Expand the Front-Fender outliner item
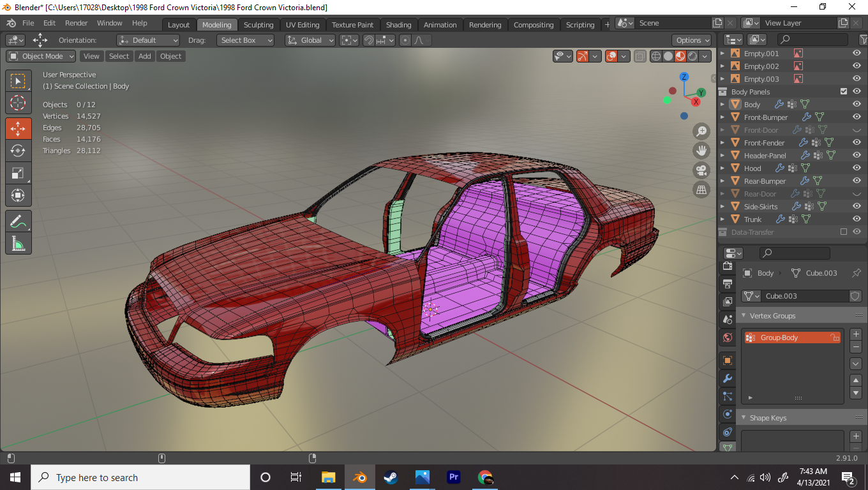This screenshot has height=490, width=868. point(722,142)
